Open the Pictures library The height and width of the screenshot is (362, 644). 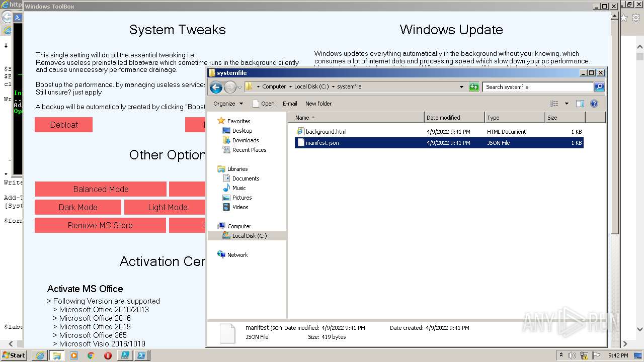[242, 198]
